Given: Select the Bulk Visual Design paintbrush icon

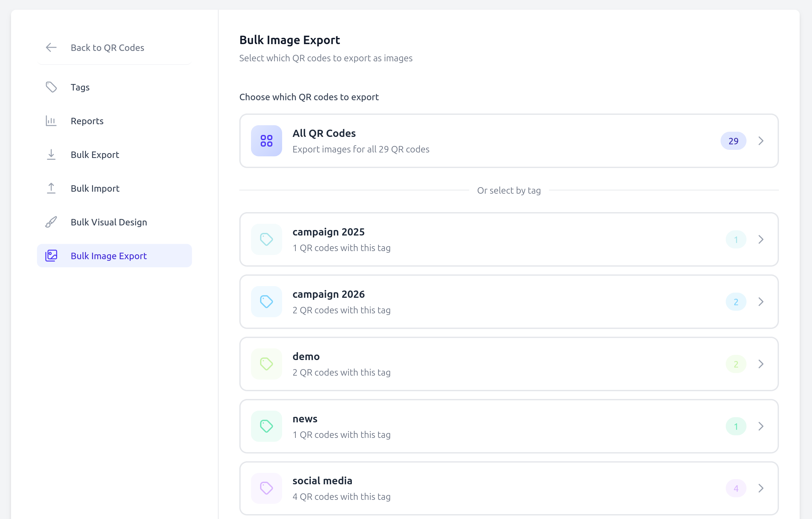Looking at the screenshot, I should tap(51, 222).
